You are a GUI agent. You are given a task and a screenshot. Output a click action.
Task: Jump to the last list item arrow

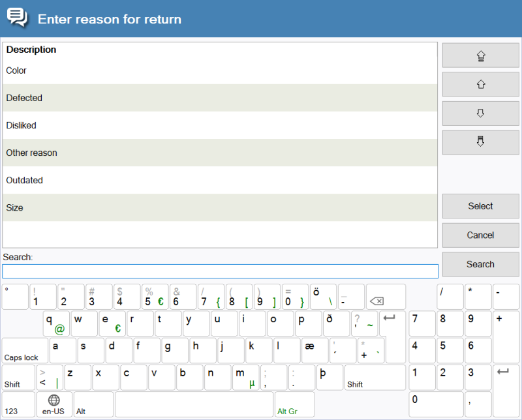(x=480, y=142)
